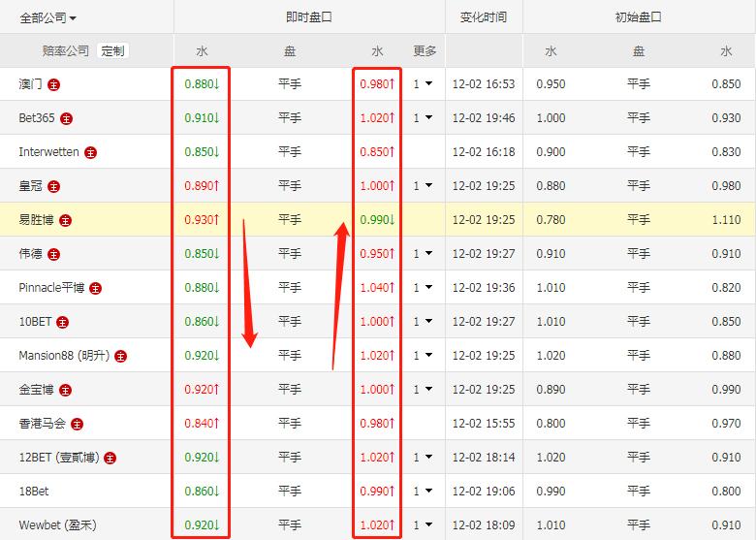Open the 澳门 company link
This screenshot has height=540, width=756.
[30, 84]
